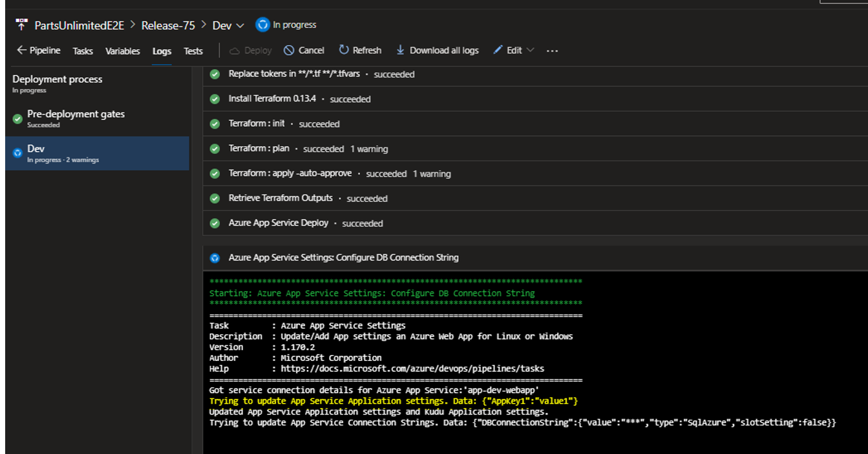The width and height of the screenshot is (868, 454).
Task: Open Release-75 breadcrumb link
Action: coord(168,25)
